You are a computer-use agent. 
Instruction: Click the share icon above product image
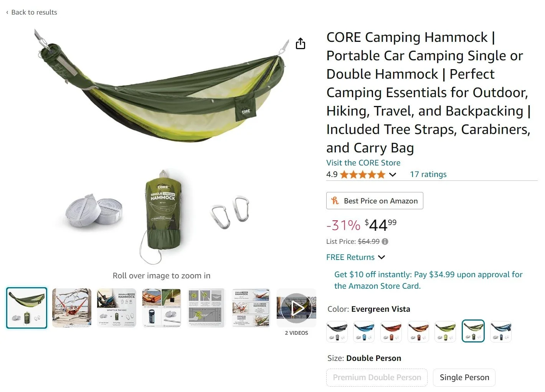click(x=301, y=43)
